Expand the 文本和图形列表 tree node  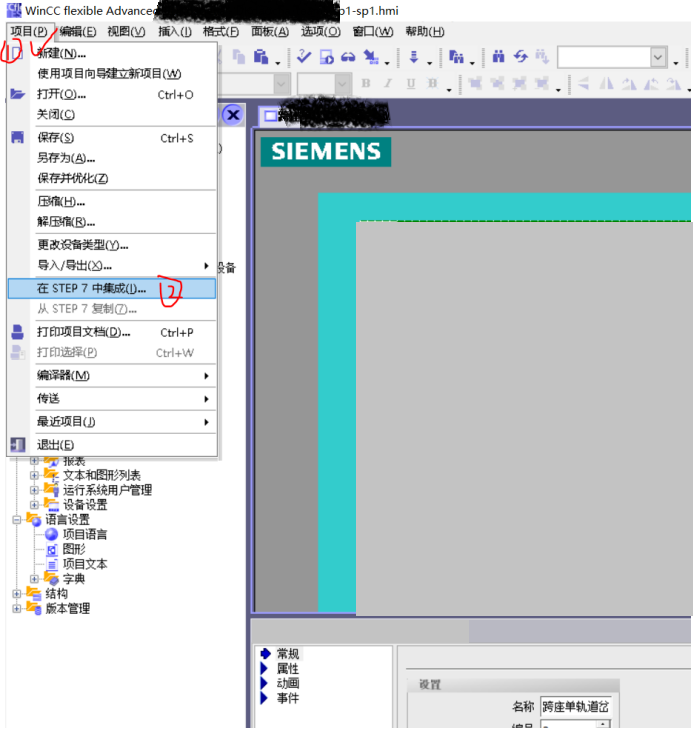[x=34, y=475]
